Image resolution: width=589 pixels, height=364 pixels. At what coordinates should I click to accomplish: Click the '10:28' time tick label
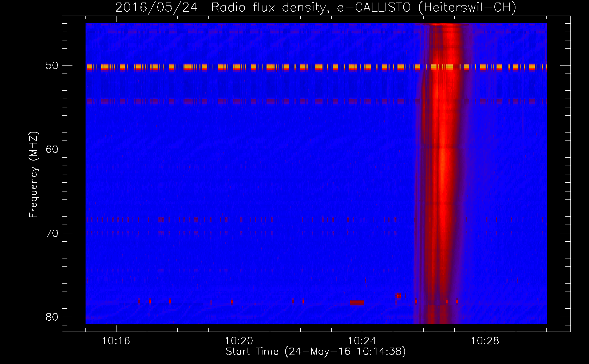[x=485, y=341]
